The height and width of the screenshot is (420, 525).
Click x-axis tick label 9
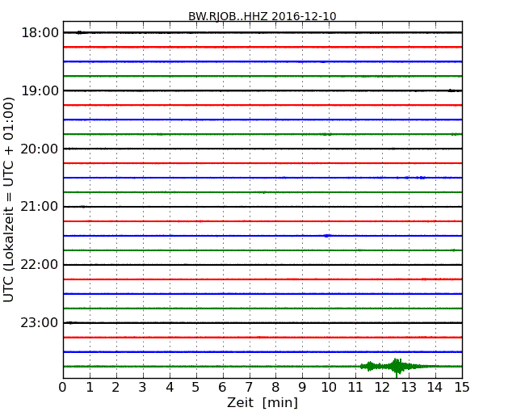(x=302, y=388)
